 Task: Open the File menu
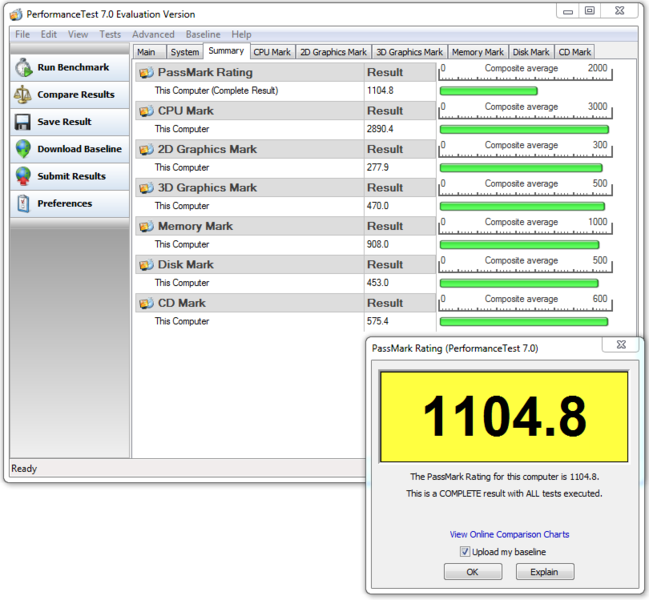(22, 34)
